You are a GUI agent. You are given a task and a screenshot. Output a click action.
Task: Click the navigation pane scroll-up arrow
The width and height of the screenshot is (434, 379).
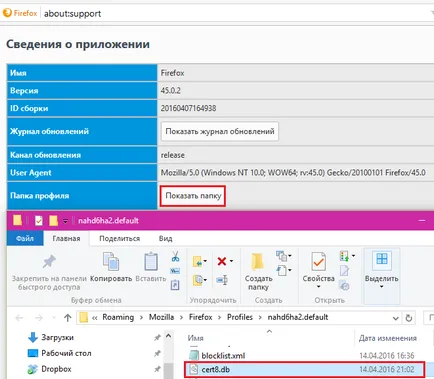point(169,336)
